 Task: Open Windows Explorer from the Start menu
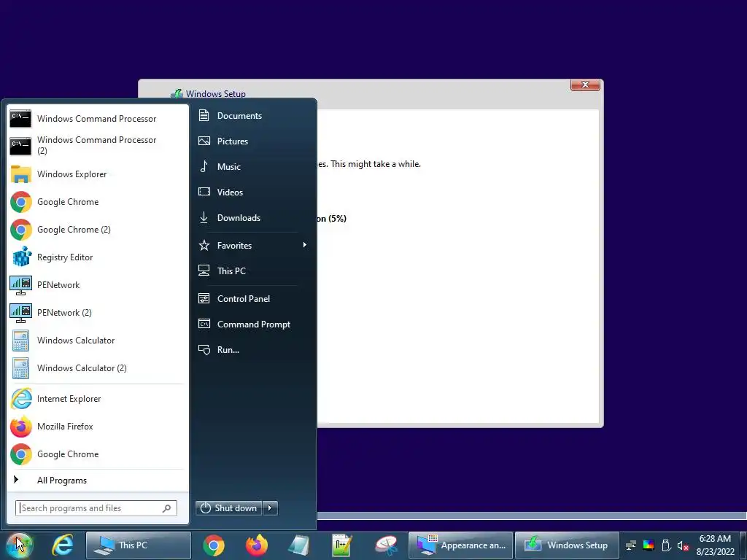click(x=98, y=174)
